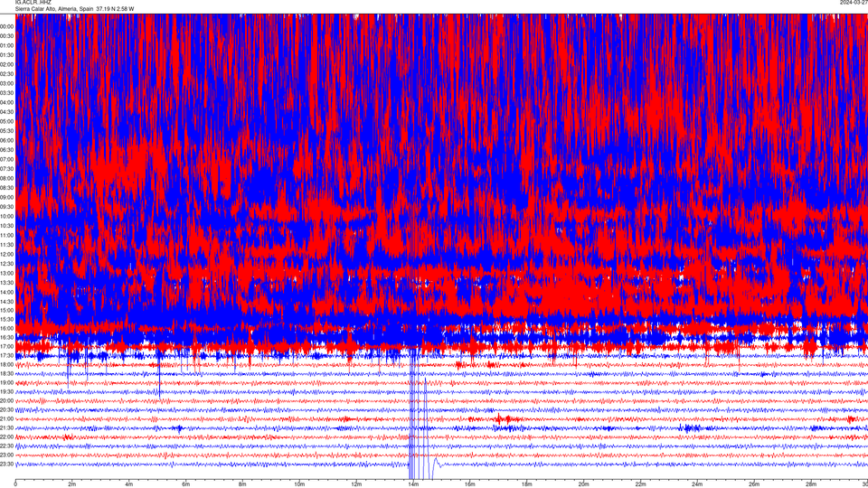The width and height of the screenshot is (868, 488).
Task: Select the 23:30 time row label
Action: 6,465
